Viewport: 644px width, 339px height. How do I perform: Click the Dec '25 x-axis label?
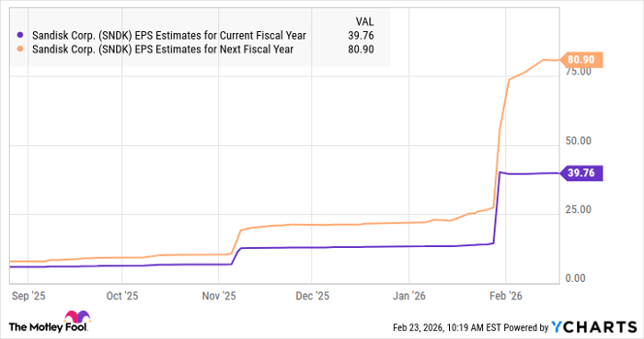point(312,296)
